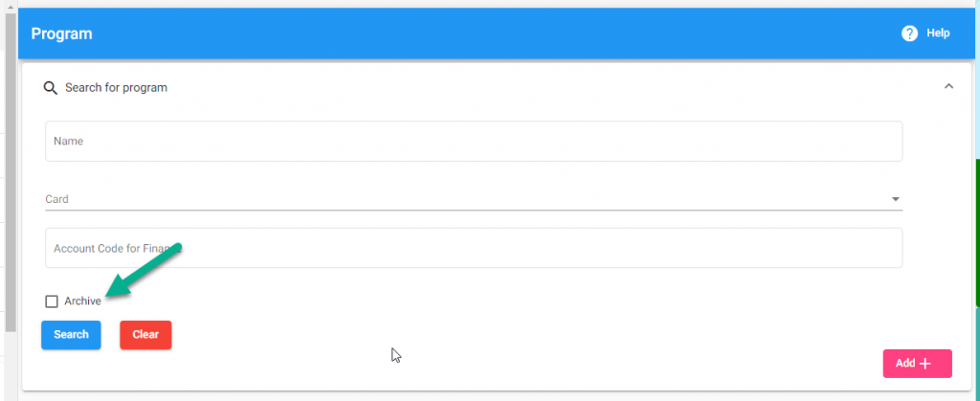Click the Program page title

tap(61, 33)
